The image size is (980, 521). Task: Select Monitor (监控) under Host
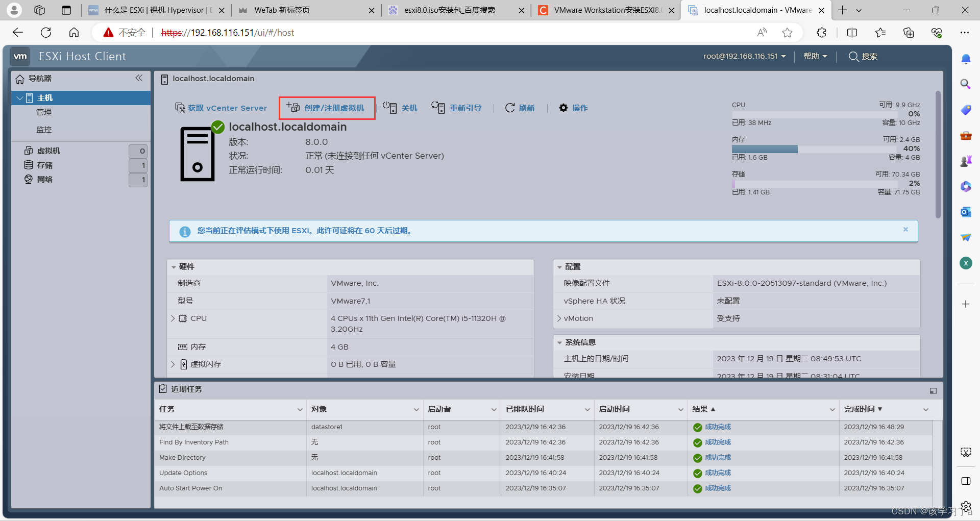(44, 130)
